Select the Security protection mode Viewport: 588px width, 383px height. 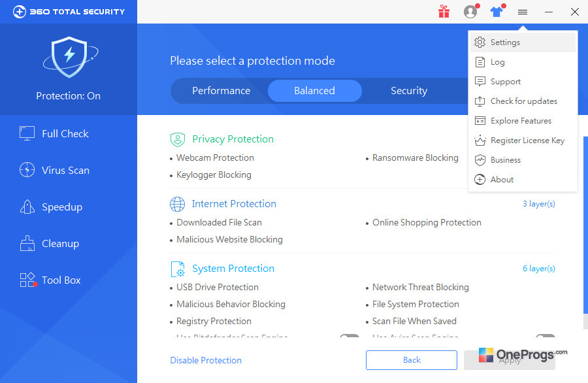tap(409, 91)
